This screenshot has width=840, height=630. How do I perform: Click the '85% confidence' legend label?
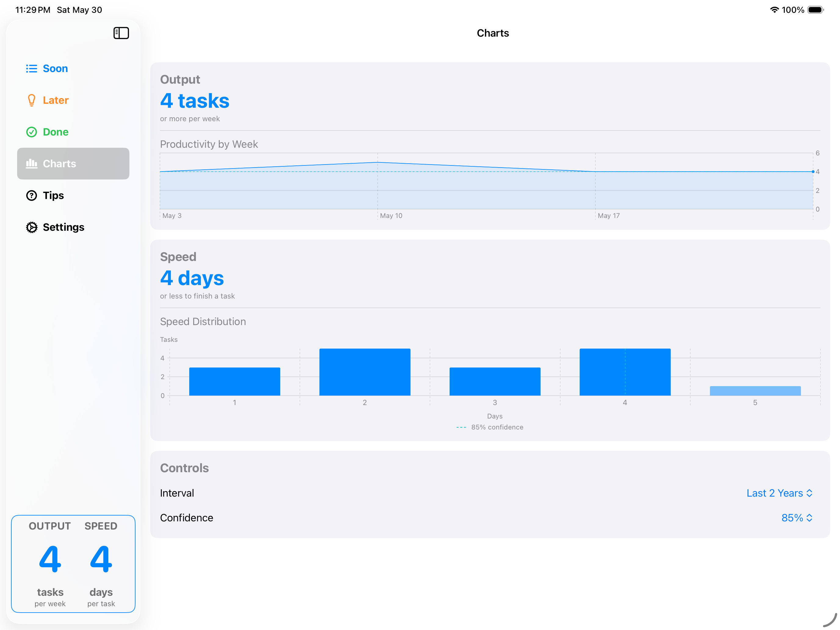pyautogui.click(x=497, y=427)
